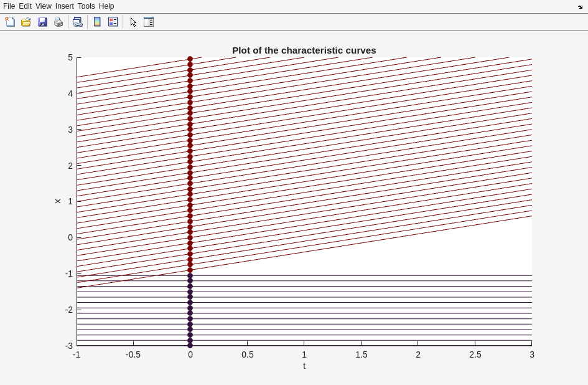Image resolution: width=588 pixels, height=385 pixels.
Task: Open the Property Inspector icon
Action: [149, 22]
